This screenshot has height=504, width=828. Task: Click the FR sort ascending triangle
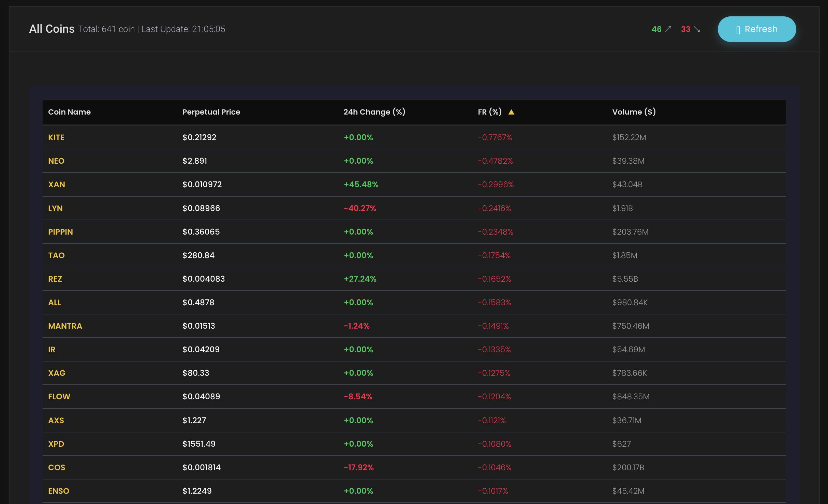511,112
